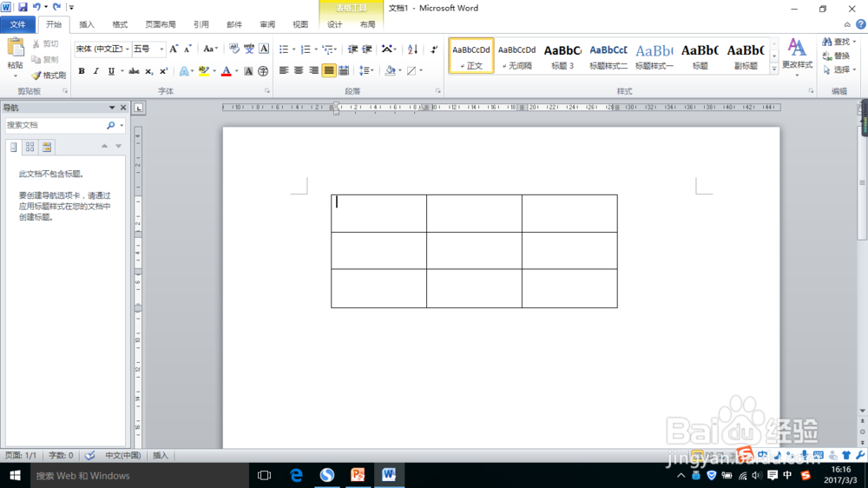
Task: Click the Character Border icon
Action: pyautogui.click(x=264, y=49)
